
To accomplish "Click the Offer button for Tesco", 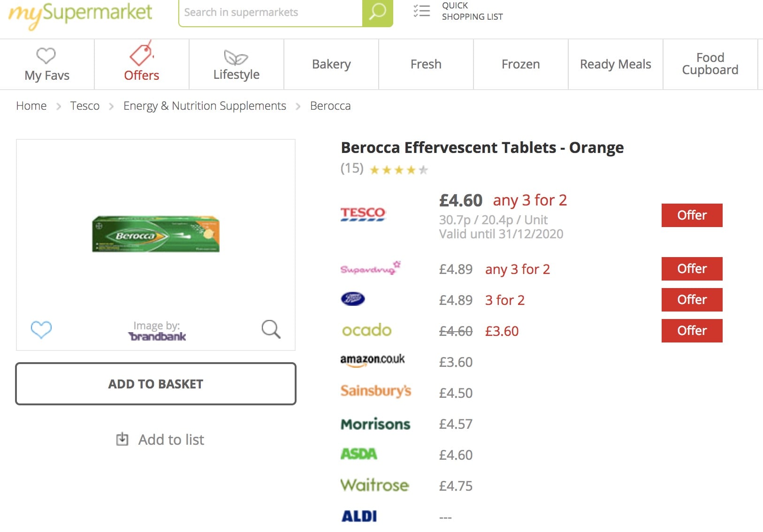I will [x=692, y=215].
